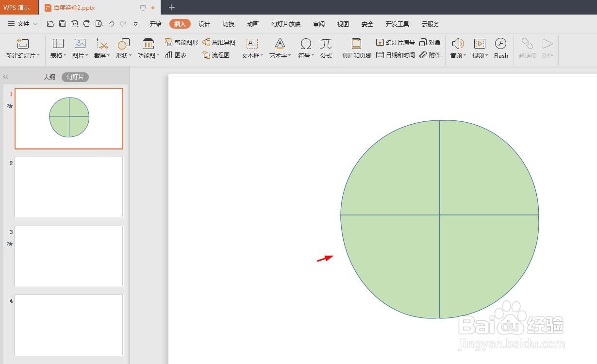Switch slide panel to 大纲 view
Viewport: 597px width, 364px height.
tap(49, 77)
